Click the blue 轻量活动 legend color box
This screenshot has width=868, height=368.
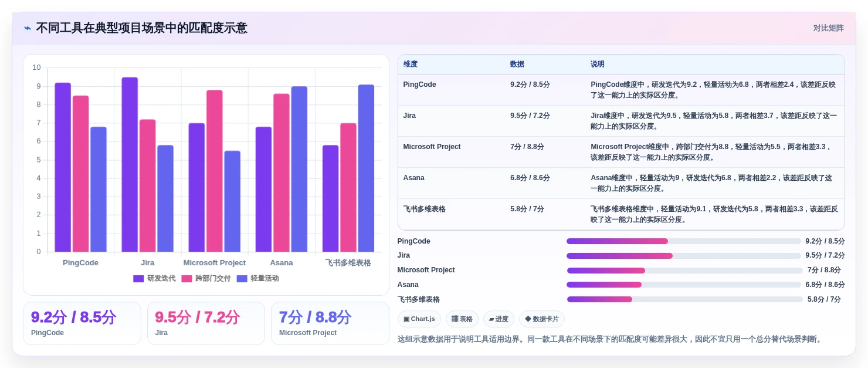[242, 279]
